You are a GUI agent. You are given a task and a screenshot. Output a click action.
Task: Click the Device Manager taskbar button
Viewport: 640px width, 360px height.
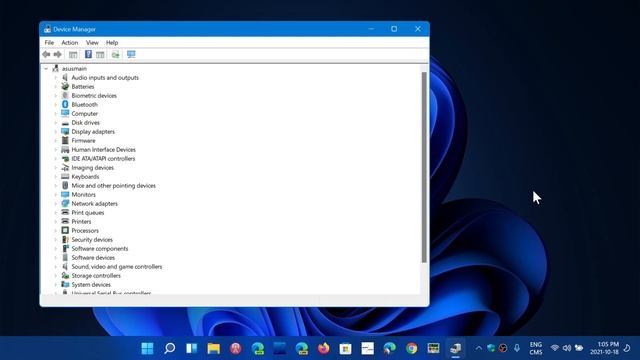click(x=456, y=348)
